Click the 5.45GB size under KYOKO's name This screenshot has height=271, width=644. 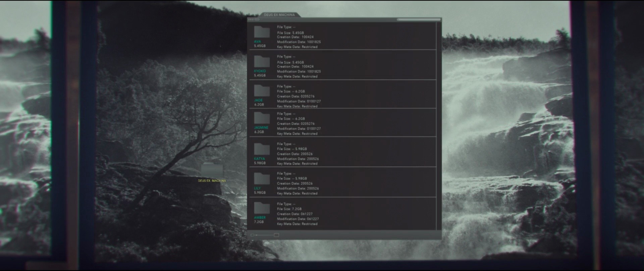pos(260,75)
